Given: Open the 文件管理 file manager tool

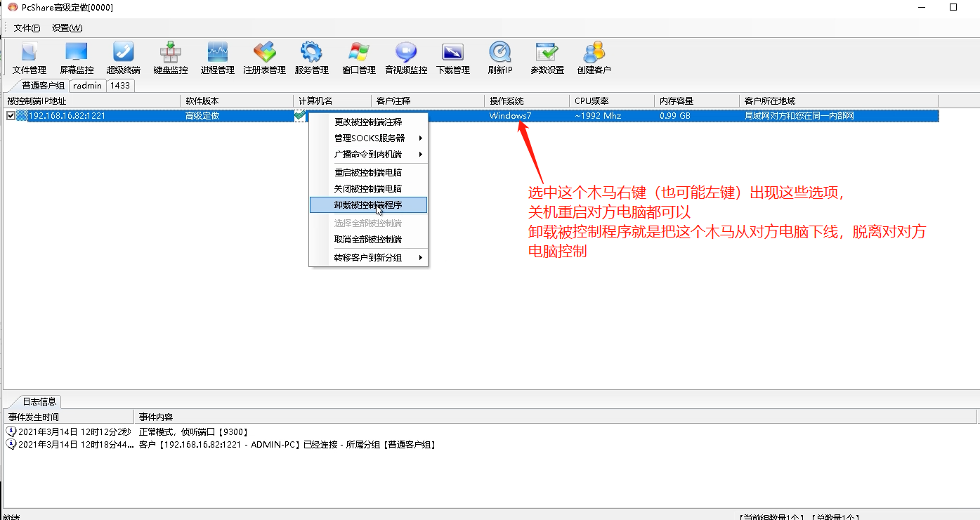Looking at the screenshot, I should (x=30, y=58).
